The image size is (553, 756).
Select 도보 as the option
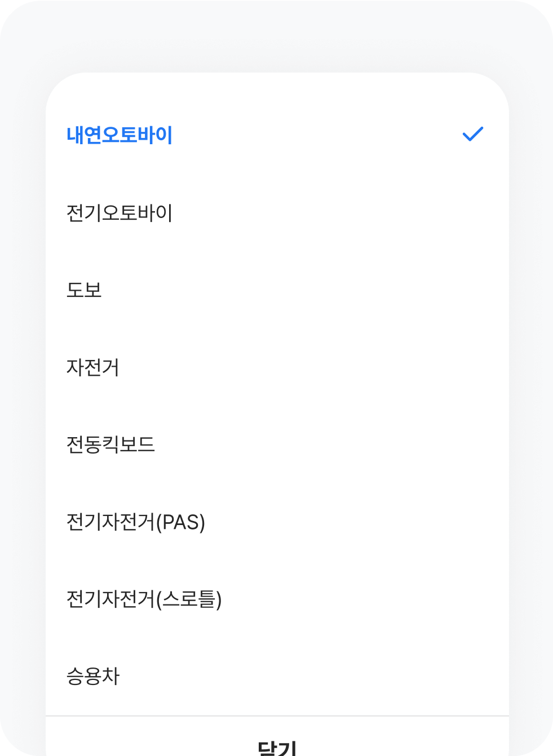[84, 290]
